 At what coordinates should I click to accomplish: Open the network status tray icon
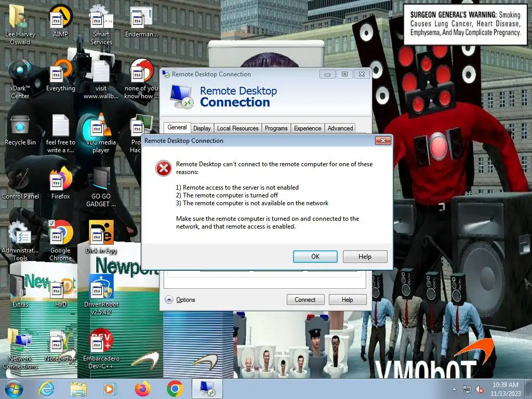(467, 390)
